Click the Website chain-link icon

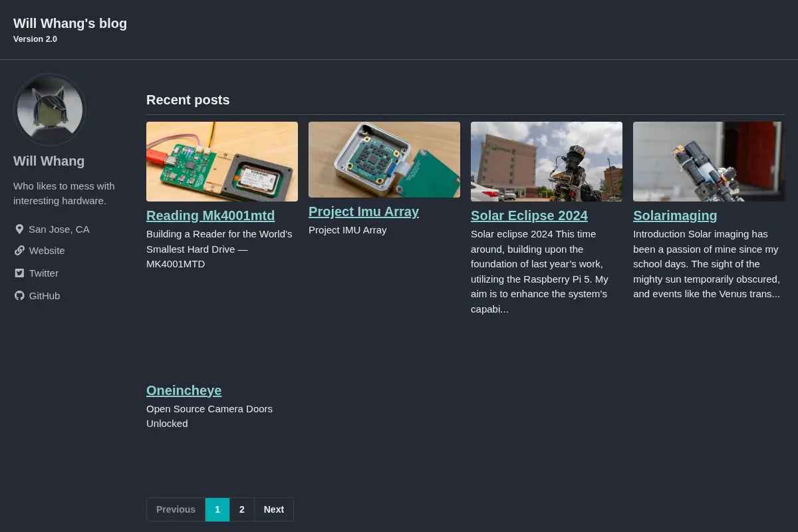(19, 251)
